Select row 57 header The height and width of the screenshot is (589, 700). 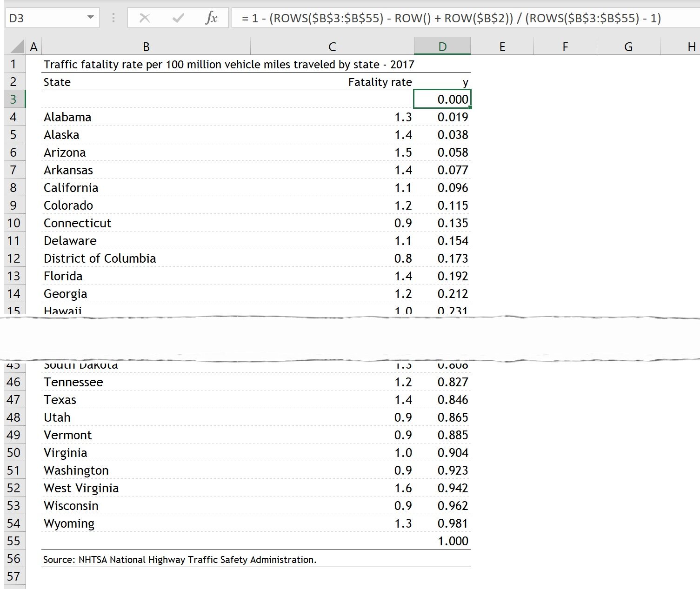click(13, 576)
